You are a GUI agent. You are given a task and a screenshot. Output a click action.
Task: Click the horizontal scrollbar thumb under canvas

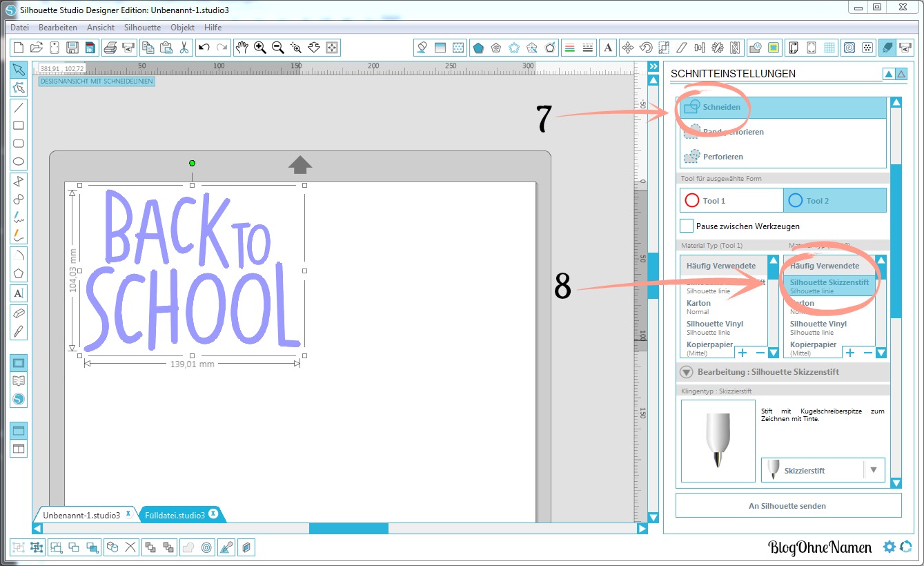348,529
